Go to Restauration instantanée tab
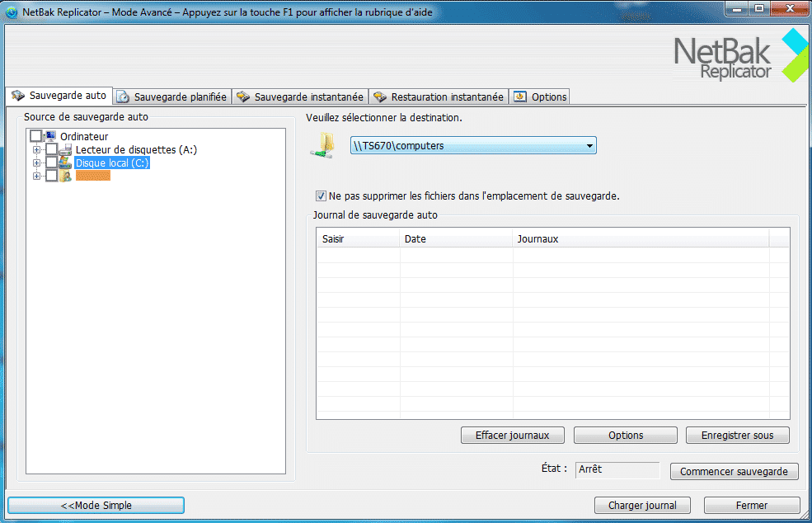This screenshot has width=812, height=523. point(439,97)
